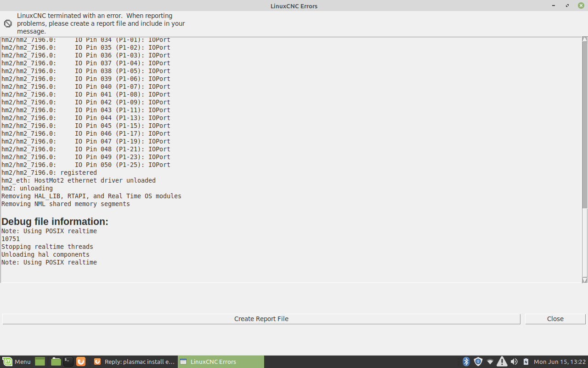Click the scrollbar up arrow
The height and width of the screenshot is (368, 588).
click(585, 40)
